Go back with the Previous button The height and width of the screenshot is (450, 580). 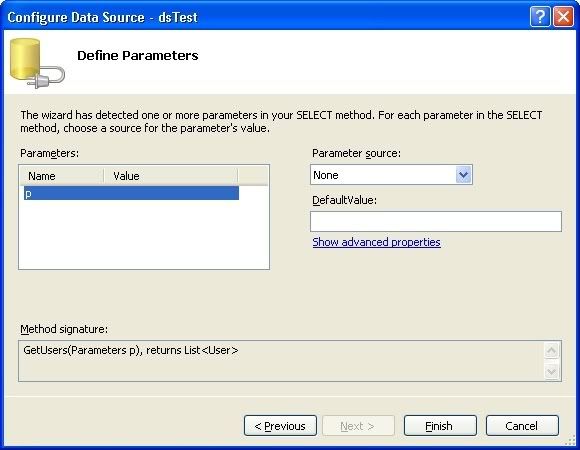coord(280,426)
